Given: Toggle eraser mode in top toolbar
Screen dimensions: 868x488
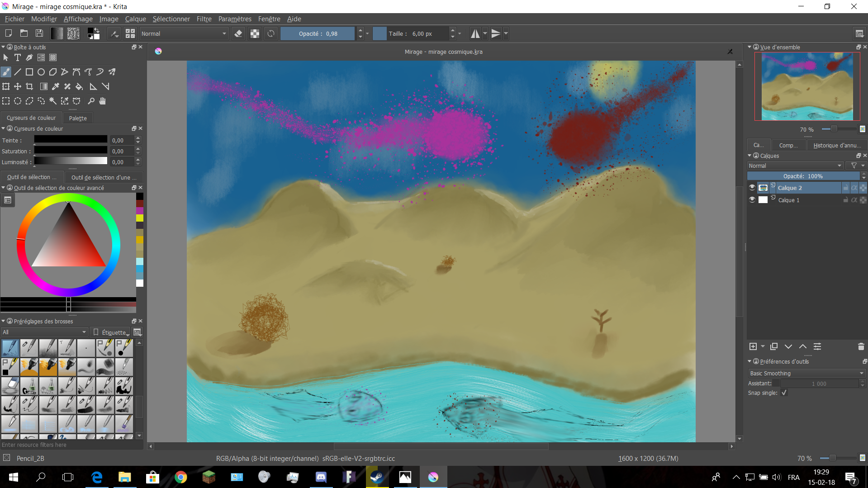Looking at the screenshot, I should click(238, 33).
